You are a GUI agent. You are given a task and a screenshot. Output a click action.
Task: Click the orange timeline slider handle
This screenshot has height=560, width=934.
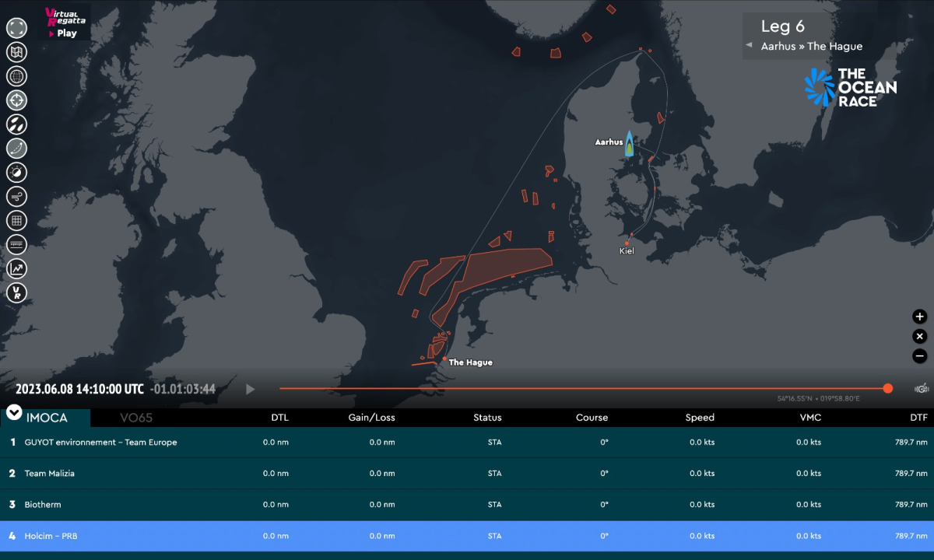click(x=888, y=388)
